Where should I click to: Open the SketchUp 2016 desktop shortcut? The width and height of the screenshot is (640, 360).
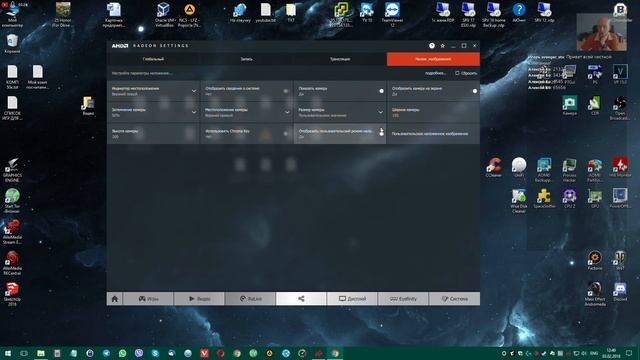click(x=12, y=294)
